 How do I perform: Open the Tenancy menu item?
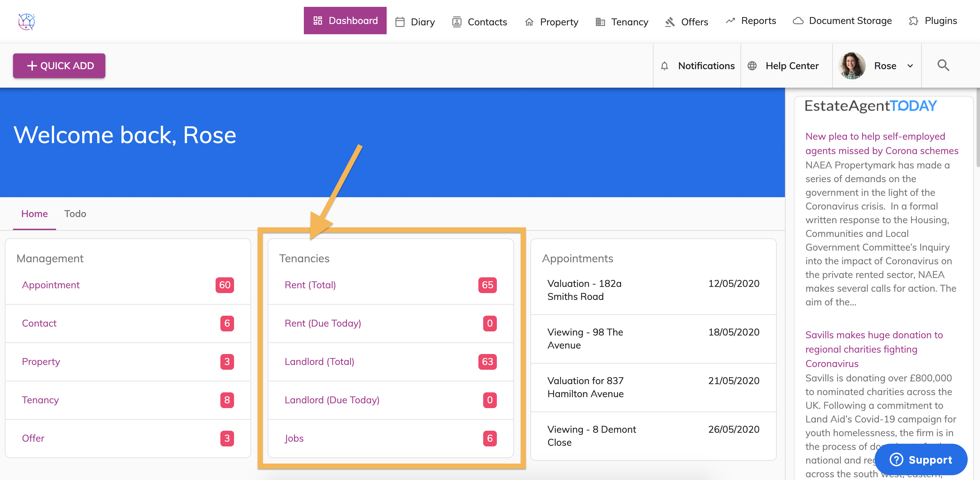(629, 22)
